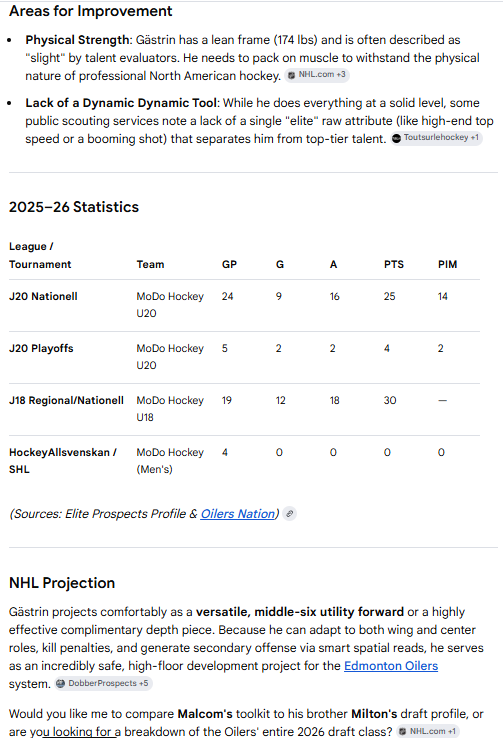
Task: Click the Areas for Improvement heading
Action: pos(91,11)
